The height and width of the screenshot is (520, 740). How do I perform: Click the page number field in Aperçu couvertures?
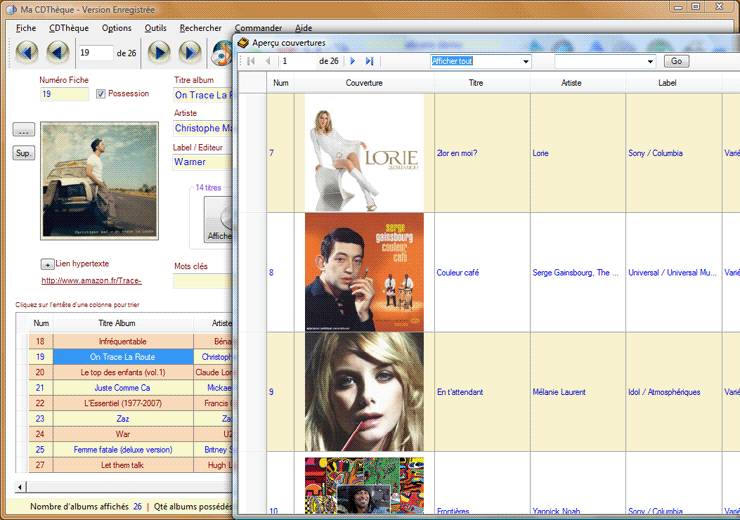298,61
